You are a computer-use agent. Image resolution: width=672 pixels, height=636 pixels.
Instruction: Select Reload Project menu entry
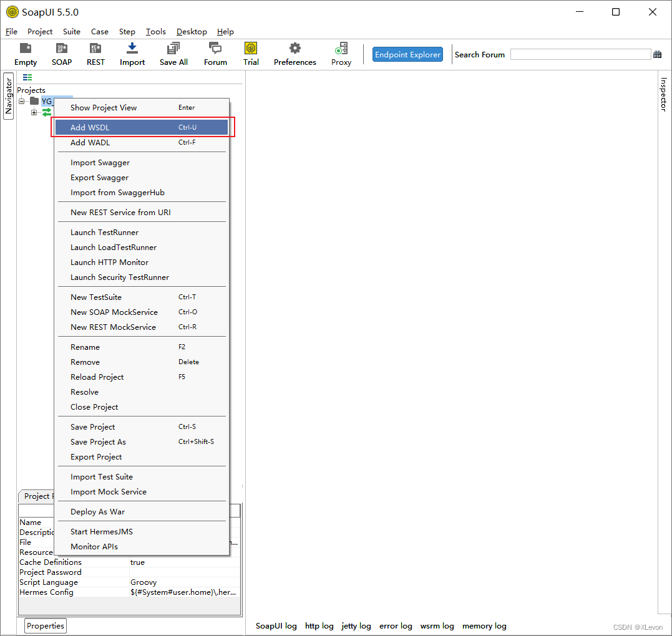[142, 377]
